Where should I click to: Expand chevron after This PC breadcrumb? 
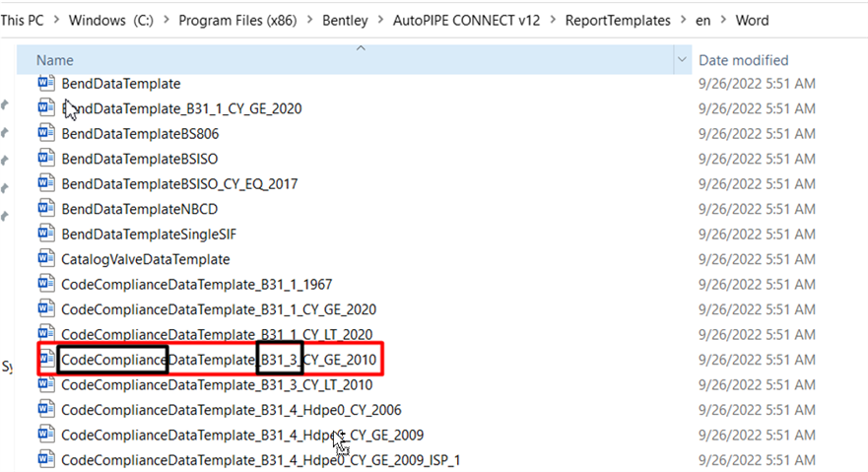click(x=56, y=21)
